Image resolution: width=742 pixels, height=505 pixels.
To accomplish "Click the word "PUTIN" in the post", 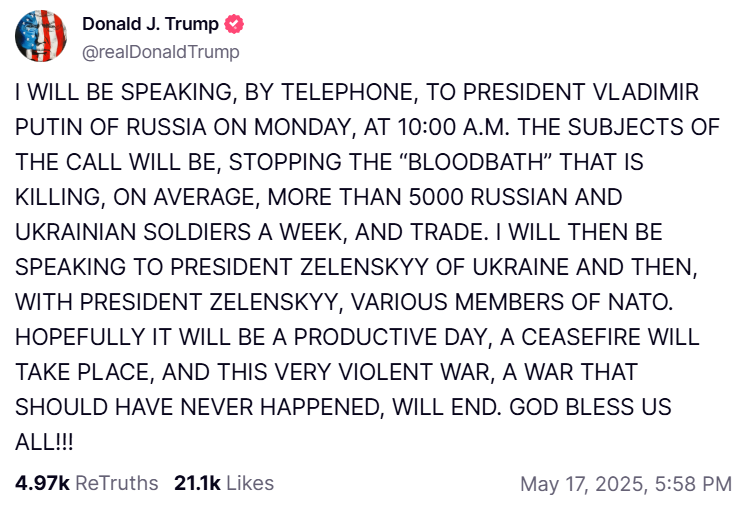I will pos(50,129).
